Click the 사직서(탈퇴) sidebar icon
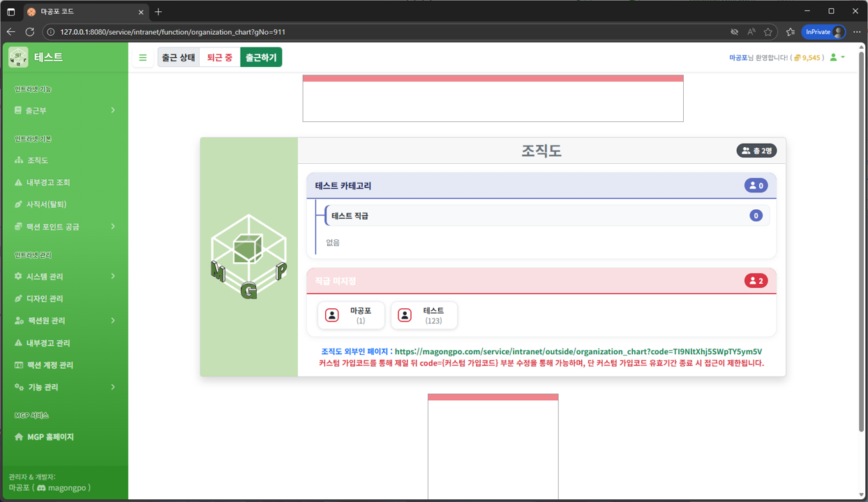Image resolution: width=868 pixels, height=502 pixels. [x=19, y=204]
